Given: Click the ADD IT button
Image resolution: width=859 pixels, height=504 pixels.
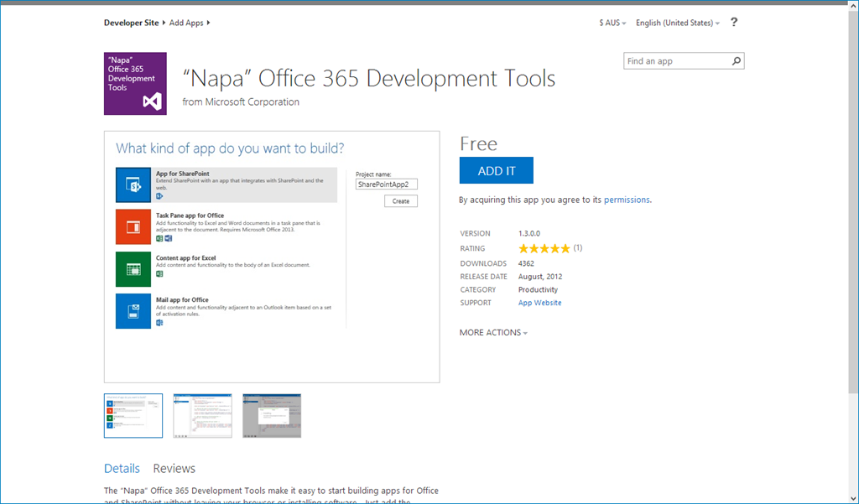Looking at the screenshot, I should (x=496, y=171).
